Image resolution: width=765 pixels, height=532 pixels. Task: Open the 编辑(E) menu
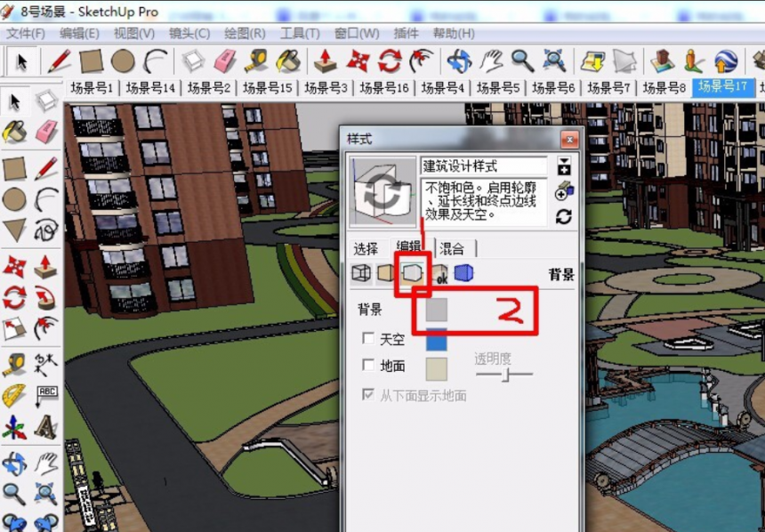click(79, 34)
